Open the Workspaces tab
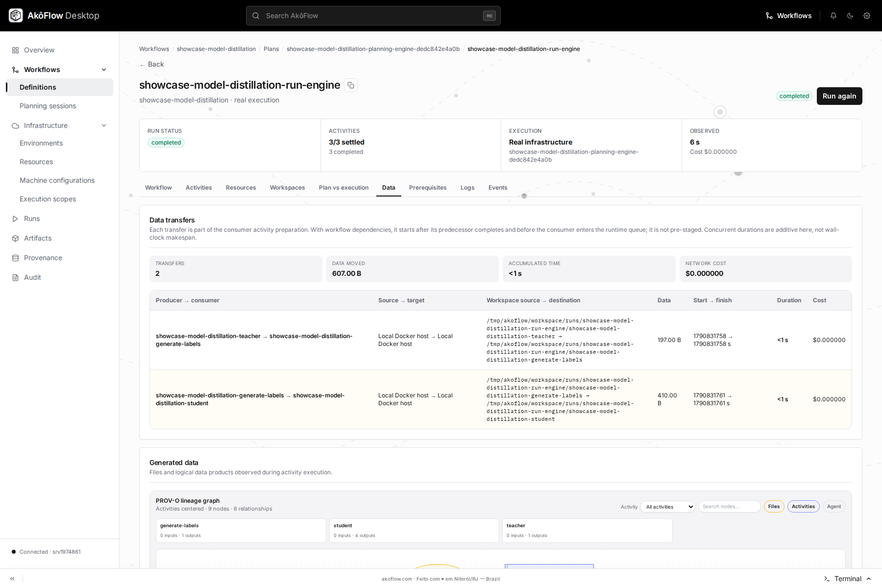882x588 pixels. coord(288,188)
